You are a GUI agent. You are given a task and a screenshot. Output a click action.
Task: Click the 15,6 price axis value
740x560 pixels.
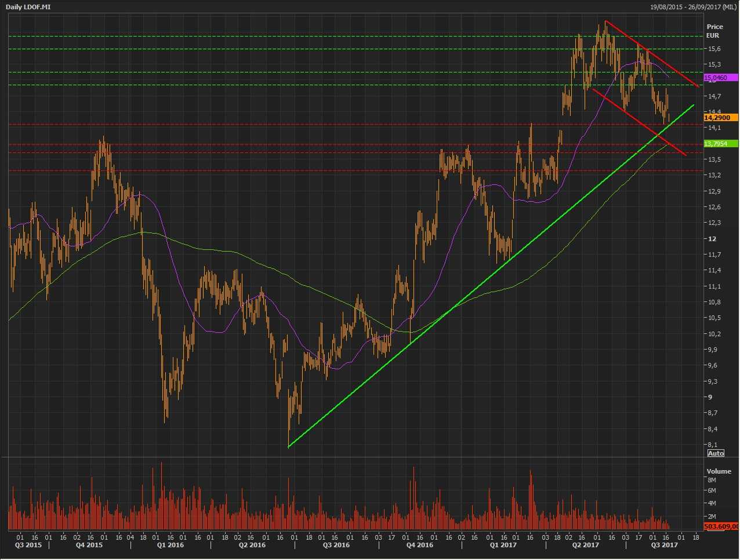point(714,49)
